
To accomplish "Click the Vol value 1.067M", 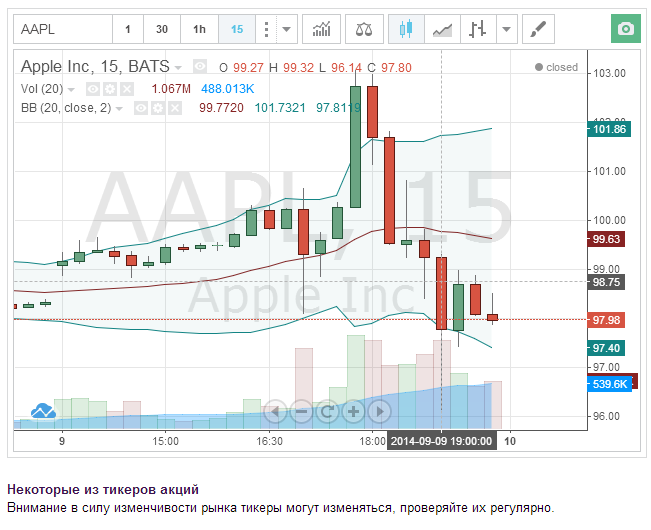I will [171, 89].
